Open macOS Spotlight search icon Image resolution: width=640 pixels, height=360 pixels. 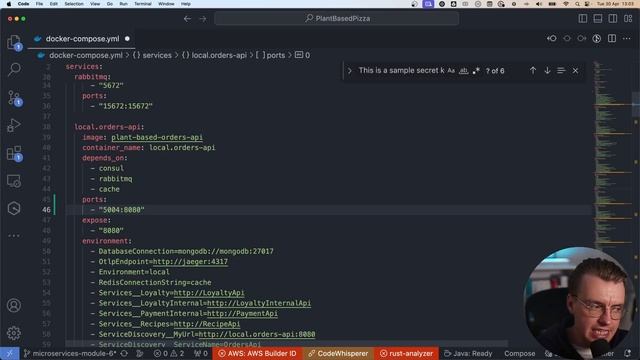pos(577,4)
